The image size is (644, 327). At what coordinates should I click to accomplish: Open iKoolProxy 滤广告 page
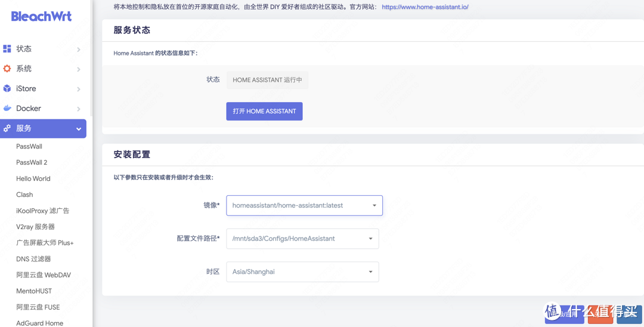pyautogui.click(x=43, y=211)
